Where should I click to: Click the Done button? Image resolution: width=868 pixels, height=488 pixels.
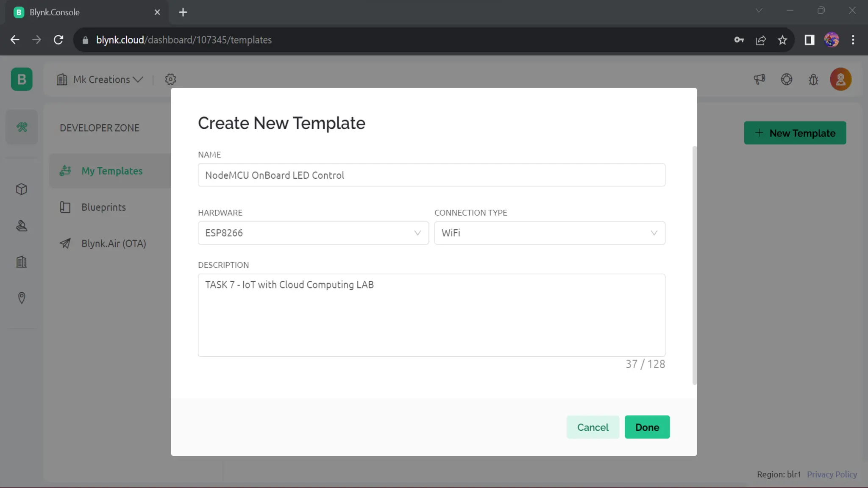(x=647, y=427)
